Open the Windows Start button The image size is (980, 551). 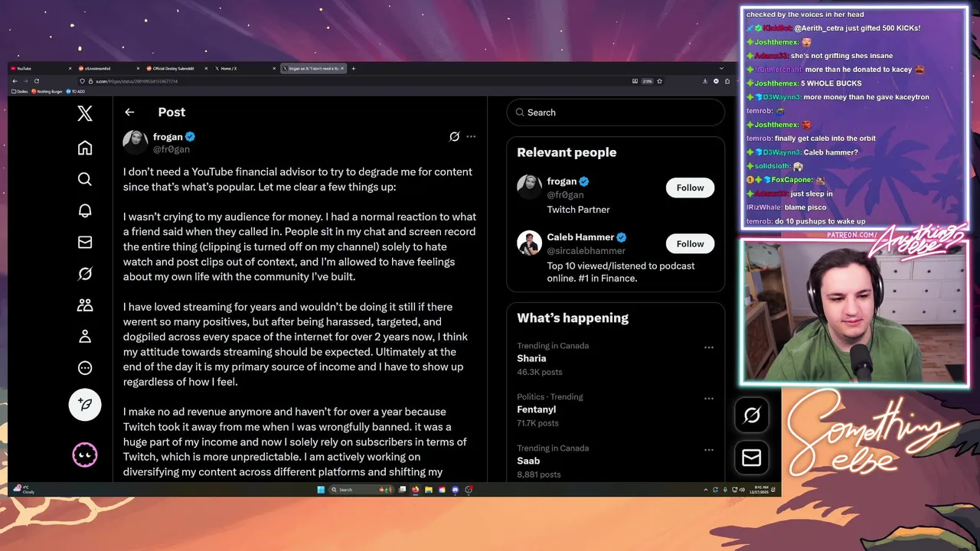(321, 490)
